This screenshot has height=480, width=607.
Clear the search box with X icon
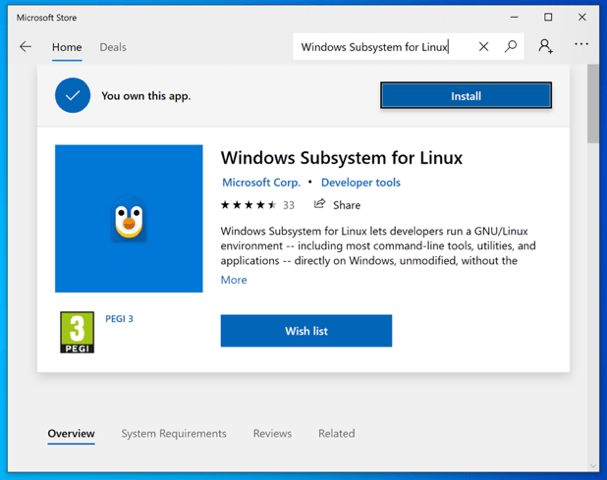point(484,47)
